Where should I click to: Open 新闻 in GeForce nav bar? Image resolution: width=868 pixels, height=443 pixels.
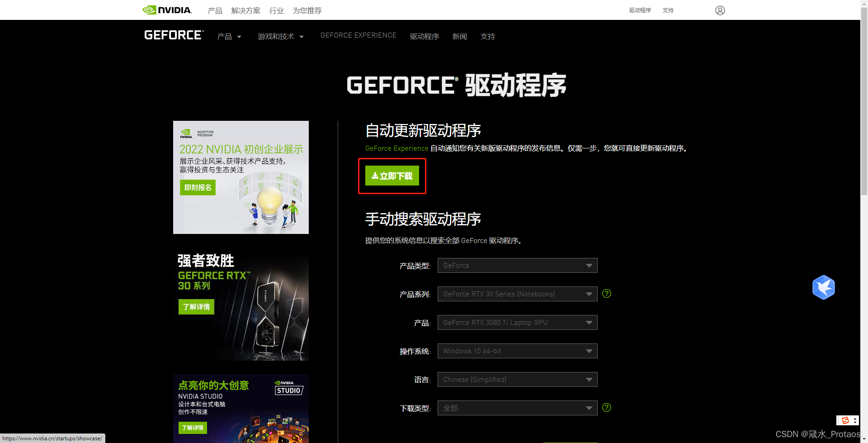460,37
